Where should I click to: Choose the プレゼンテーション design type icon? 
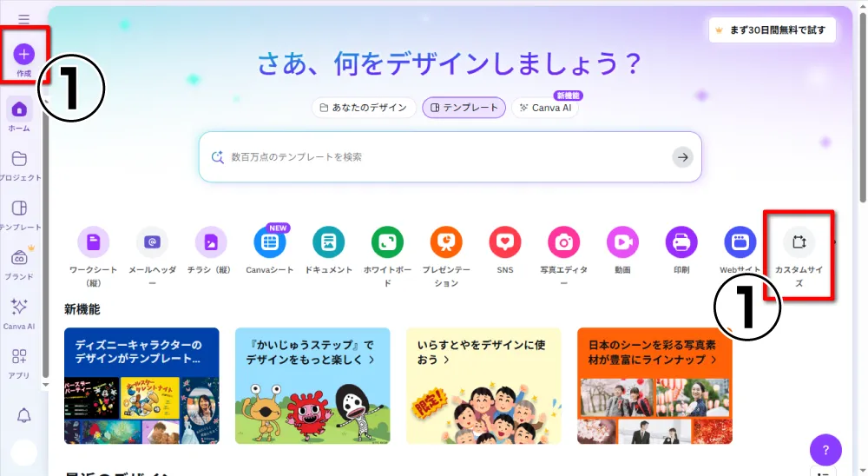coord(446,242)
